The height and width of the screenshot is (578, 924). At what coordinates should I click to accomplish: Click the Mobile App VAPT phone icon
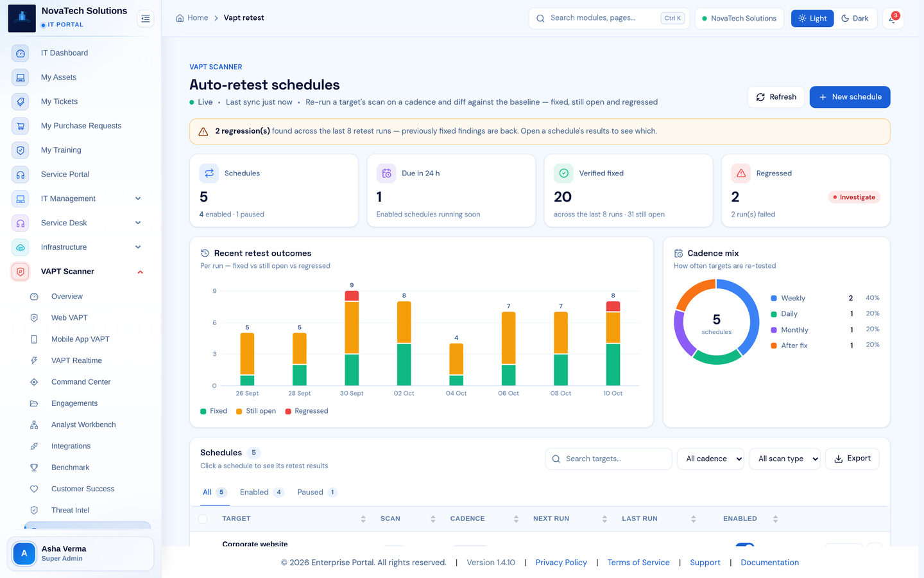tap(34, 339)
